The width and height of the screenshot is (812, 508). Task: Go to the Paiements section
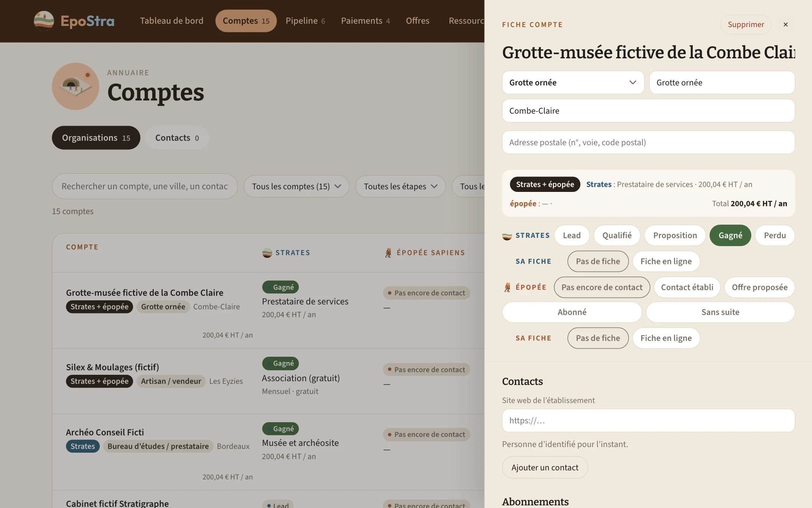[365, 21]
